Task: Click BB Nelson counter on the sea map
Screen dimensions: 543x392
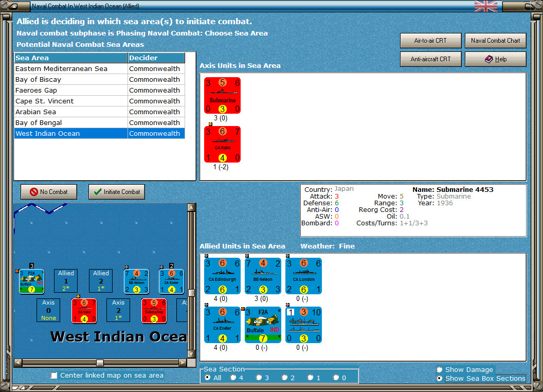Action: click(136, 281)
